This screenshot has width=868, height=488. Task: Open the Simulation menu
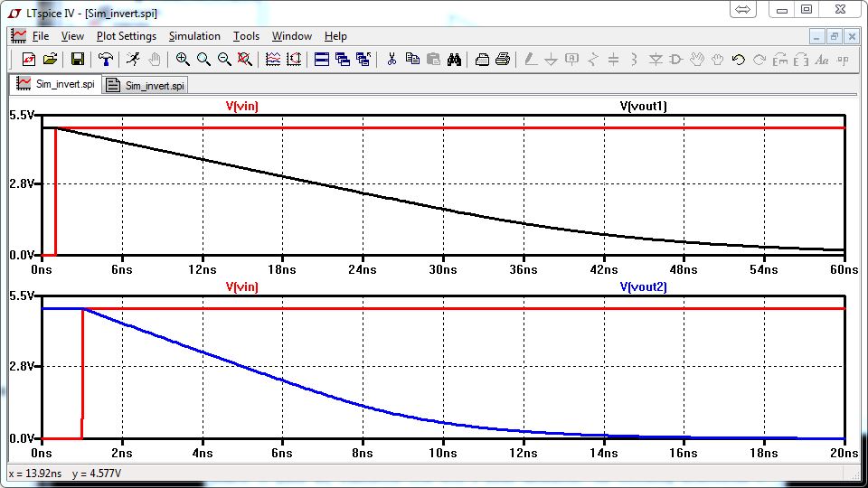coord(194,36)
